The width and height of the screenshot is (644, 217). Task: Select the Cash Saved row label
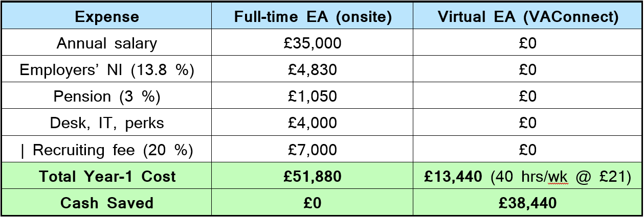(x=106, y=202)
